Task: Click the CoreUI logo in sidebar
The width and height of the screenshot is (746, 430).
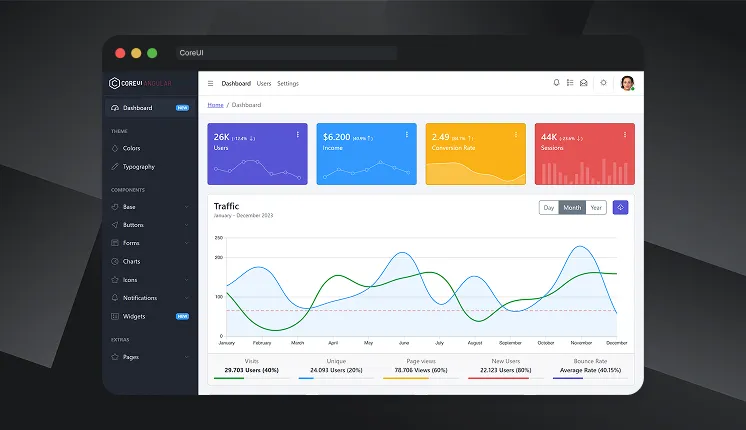Action: 140,83
